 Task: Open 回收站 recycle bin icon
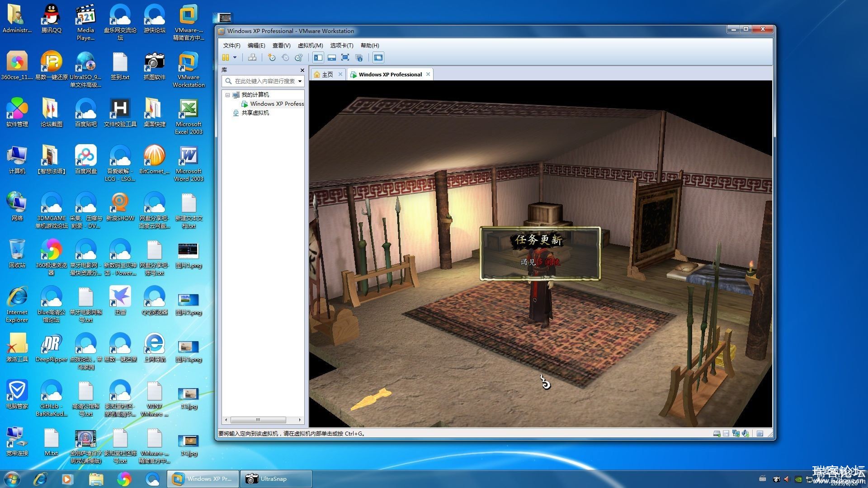pyautogui.click(x=17, y=253)
